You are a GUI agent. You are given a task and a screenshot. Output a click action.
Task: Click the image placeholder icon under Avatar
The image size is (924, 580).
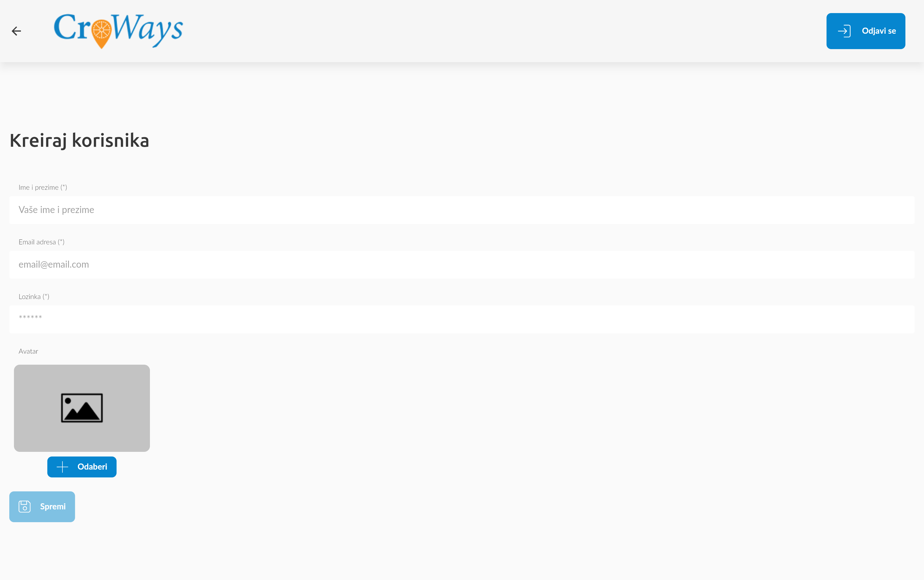click(x=82, y=408)
